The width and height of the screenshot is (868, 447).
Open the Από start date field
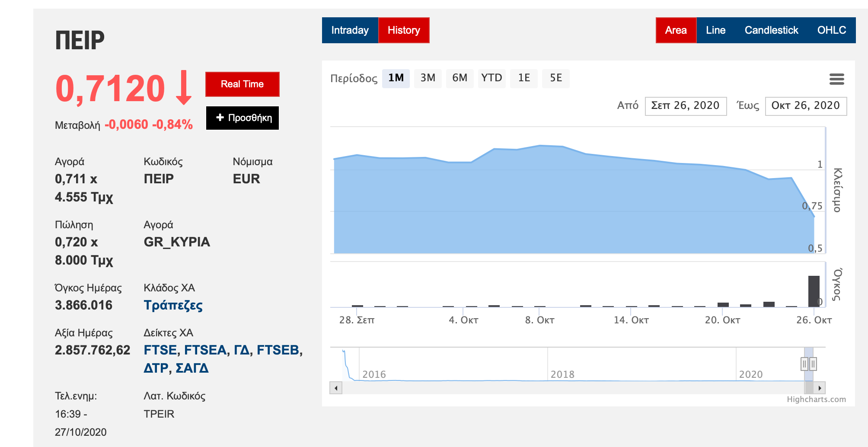[685, 106]
